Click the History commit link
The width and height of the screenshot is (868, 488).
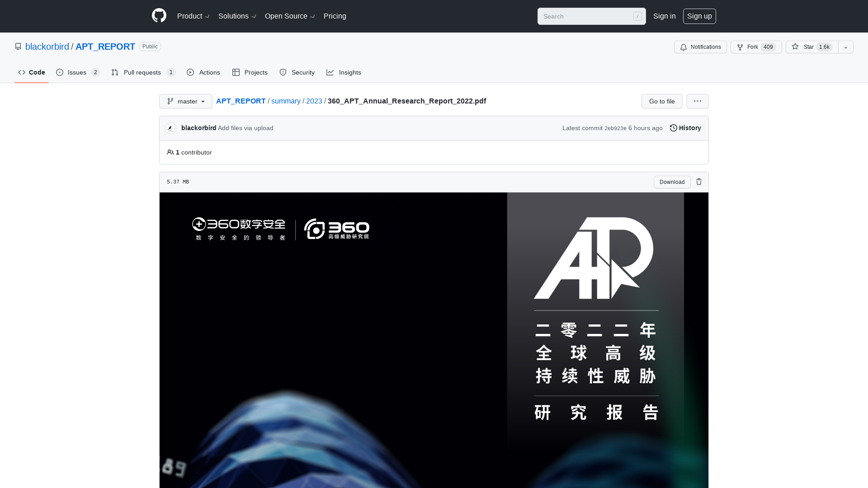[685, 127]
